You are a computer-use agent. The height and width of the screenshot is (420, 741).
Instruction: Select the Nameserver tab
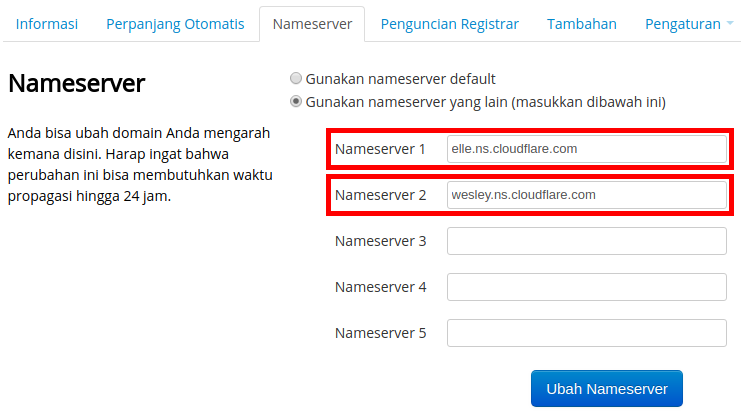coord(312,24)
